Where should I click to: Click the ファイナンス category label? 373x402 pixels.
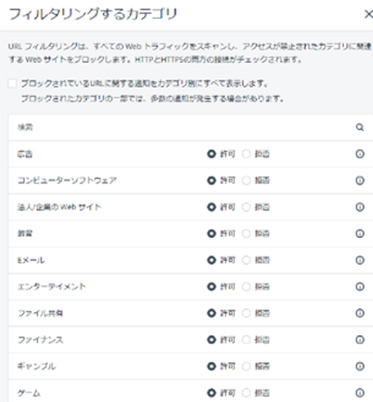pyautogui.click(x=40, y=340)
